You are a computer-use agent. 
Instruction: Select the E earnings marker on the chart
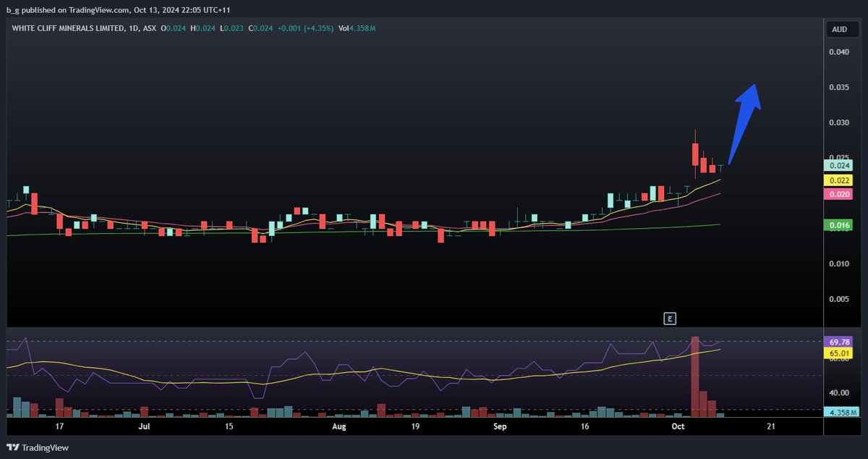[670, 318]
